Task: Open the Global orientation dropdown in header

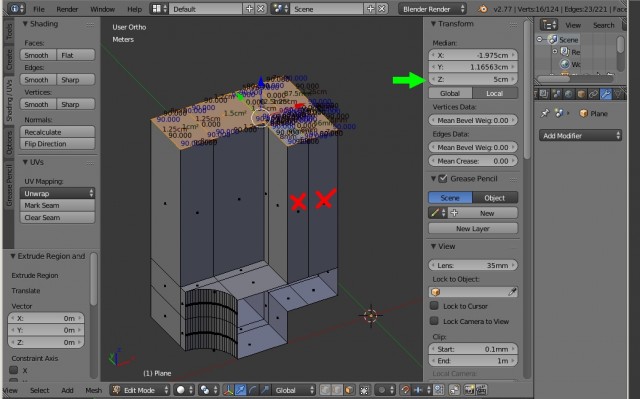Action: (x=294, y=390)
